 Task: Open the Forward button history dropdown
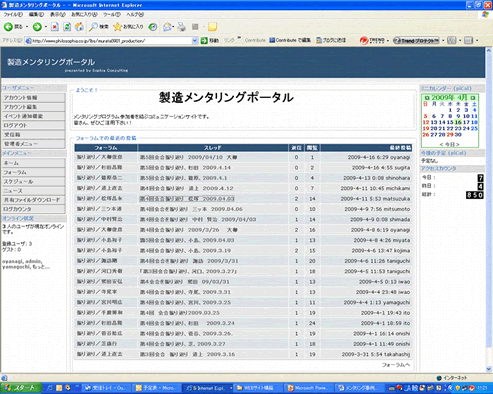click(46, 27)
